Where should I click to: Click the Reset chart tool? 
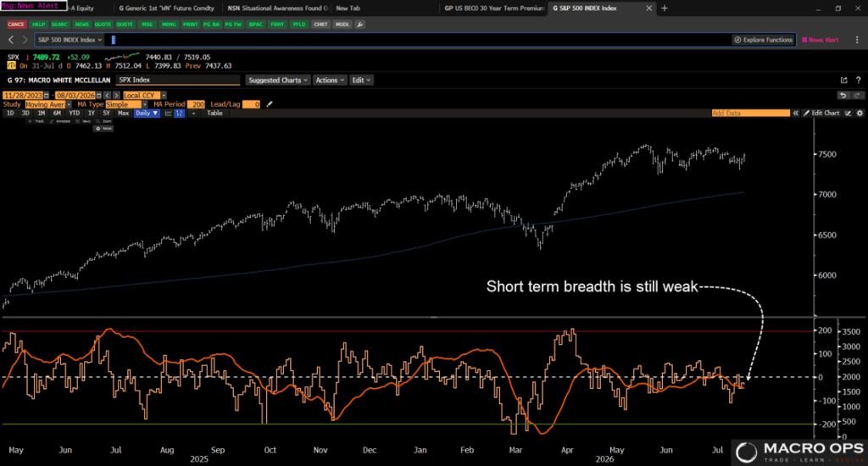click(x=103, y=129)
